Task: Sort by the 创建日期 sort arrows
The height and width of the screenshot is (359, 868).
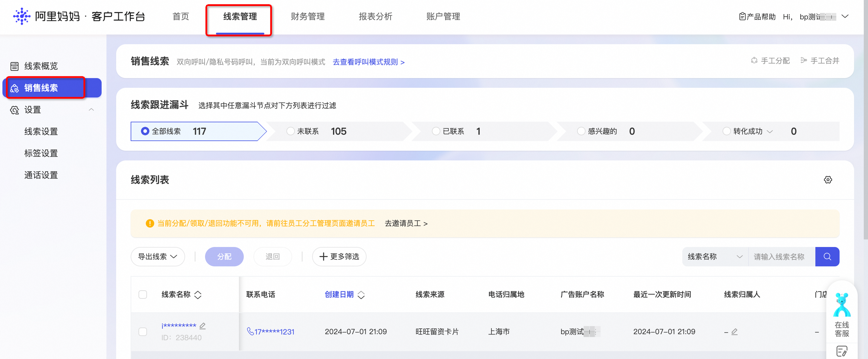Action: (x=361, y=295)
